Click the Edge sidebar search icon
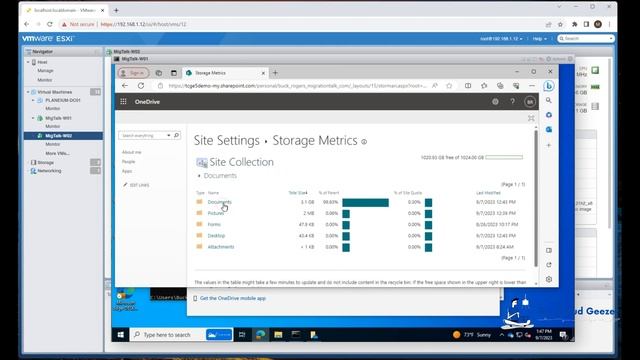This screenshot has width=640, height=360. pyautogui.click(x=549, y=100)
